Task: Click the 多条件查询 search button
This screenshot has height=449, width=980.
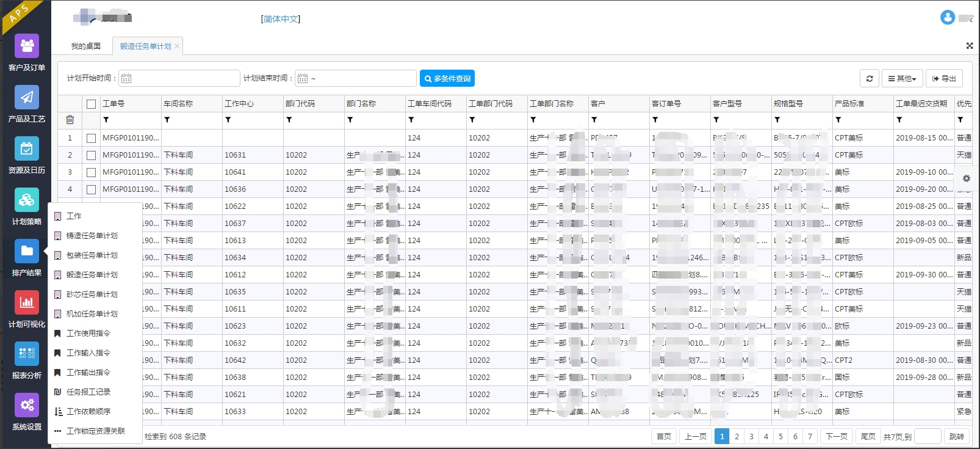Action: 447,79
